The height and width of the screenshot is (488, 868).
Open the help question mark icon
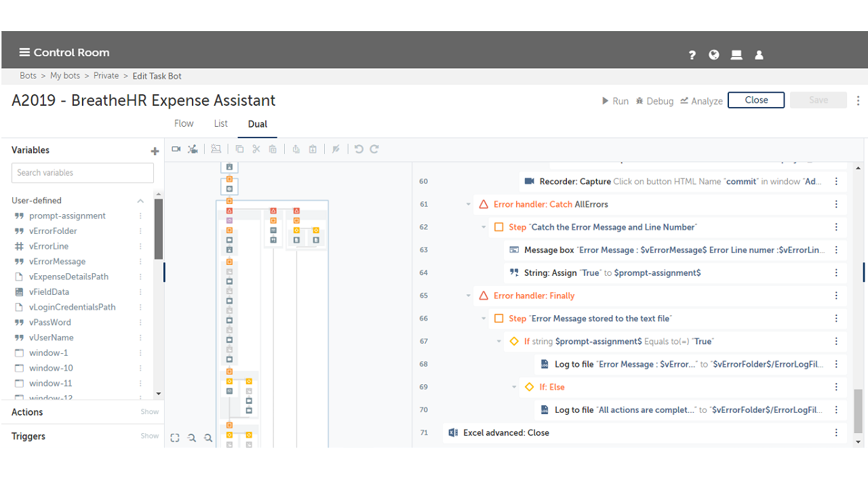tap(692, 55)
